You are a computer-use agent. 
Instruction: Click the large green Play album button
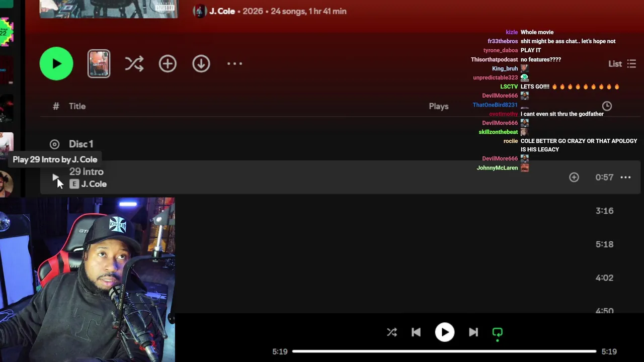click(56, 63)
